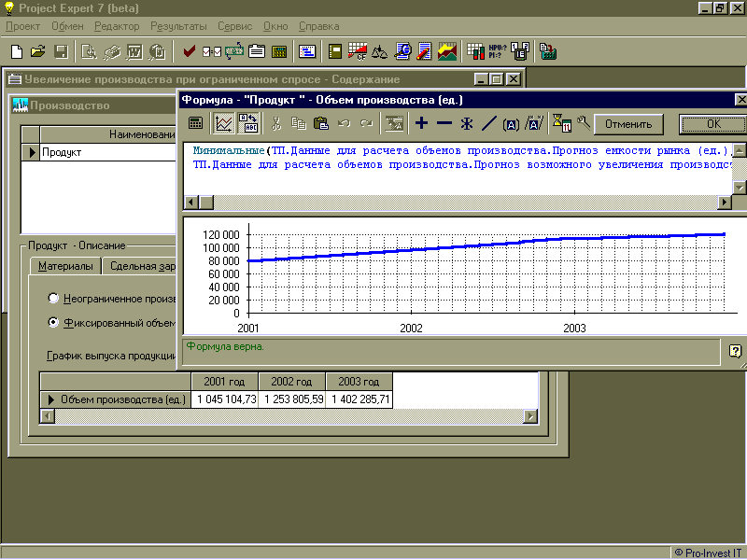
Task: Click the help question mark icon
Action: [x=735, y=352]
